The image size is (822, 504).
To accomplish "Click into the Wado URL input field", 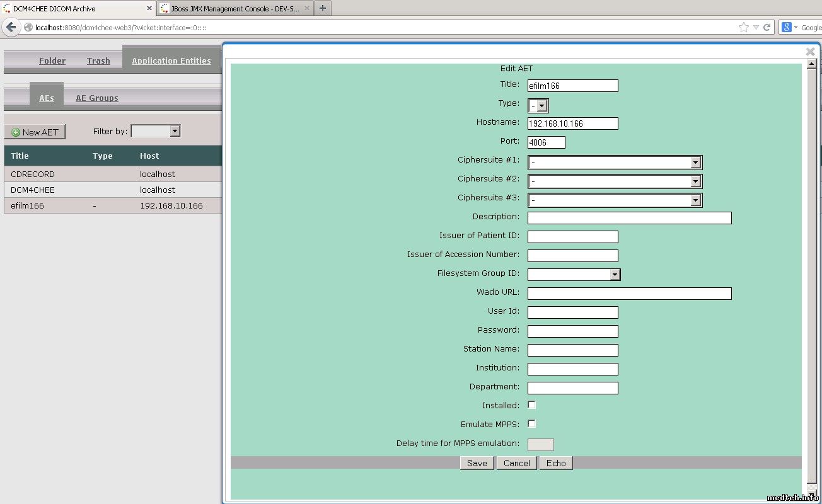I will point(629,294).
